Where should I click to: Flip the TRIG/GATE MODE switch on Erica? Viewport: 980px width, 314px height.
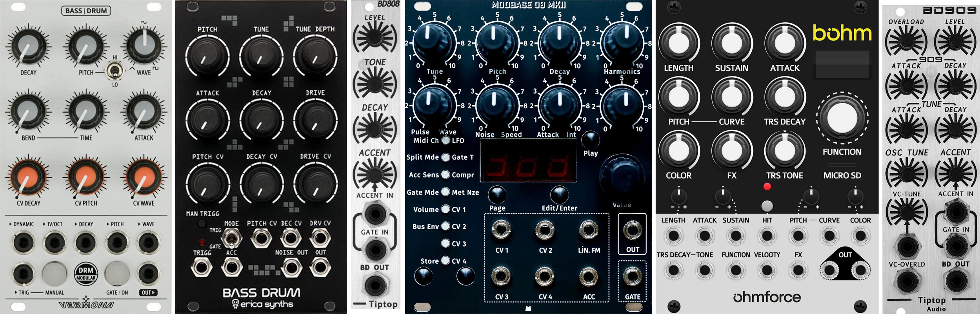[231, 238]
